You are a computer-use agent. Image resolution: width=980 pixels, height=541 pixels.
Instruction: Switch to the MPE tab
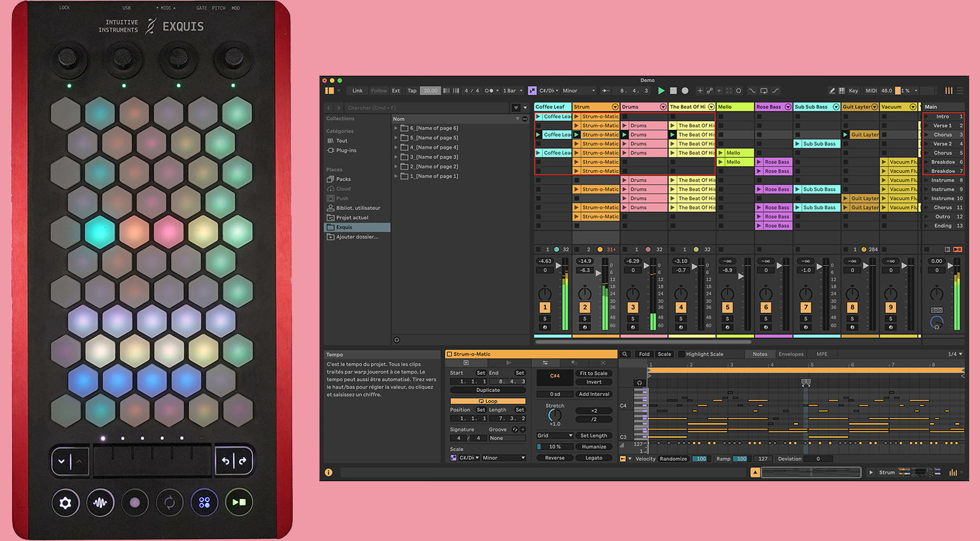822,355
